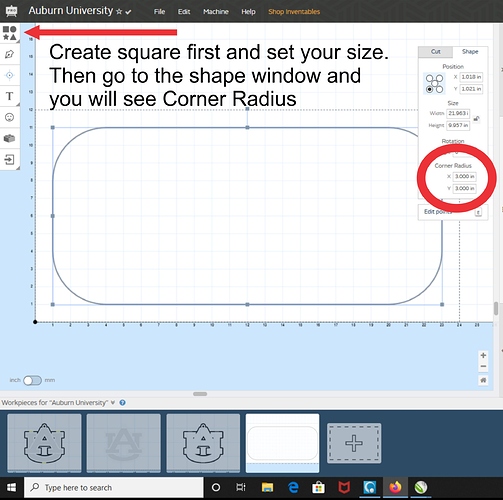Open the Edit menu
Screen dimensions: 503x500
click(184, 12)
